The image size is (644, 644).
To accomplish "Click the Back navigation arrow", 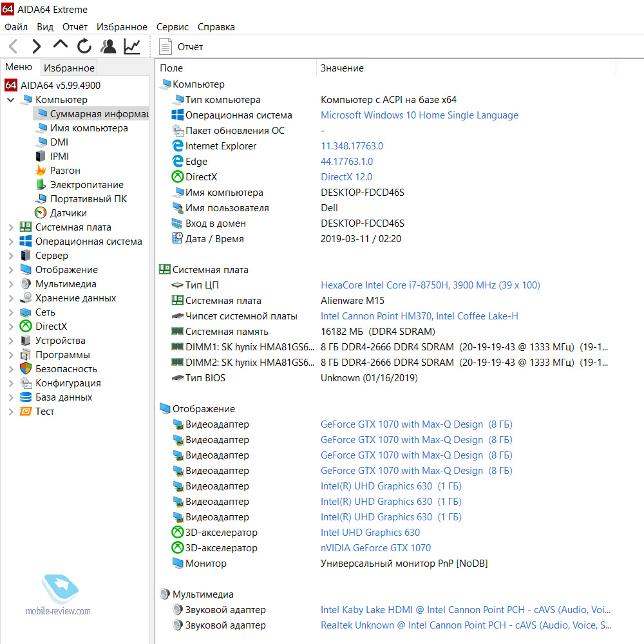I will pos(14,46).
